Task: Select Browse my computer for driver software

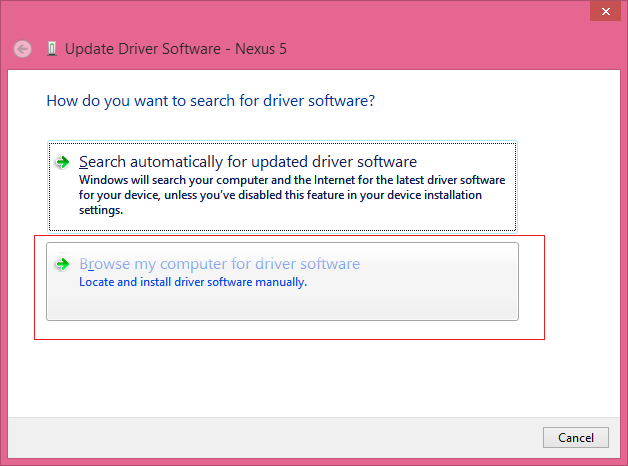Action: [219, 264]
